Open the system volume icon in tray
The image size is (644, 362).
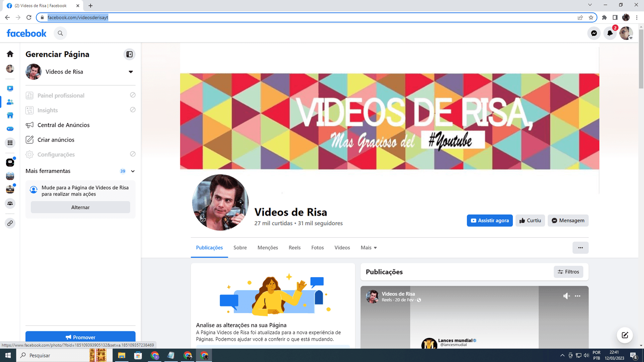coord(586,356)
